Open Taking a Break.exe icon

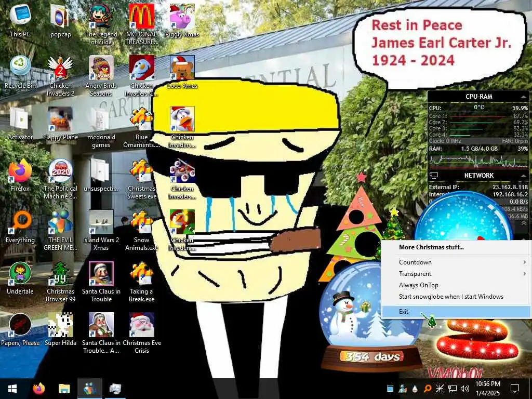141,282
